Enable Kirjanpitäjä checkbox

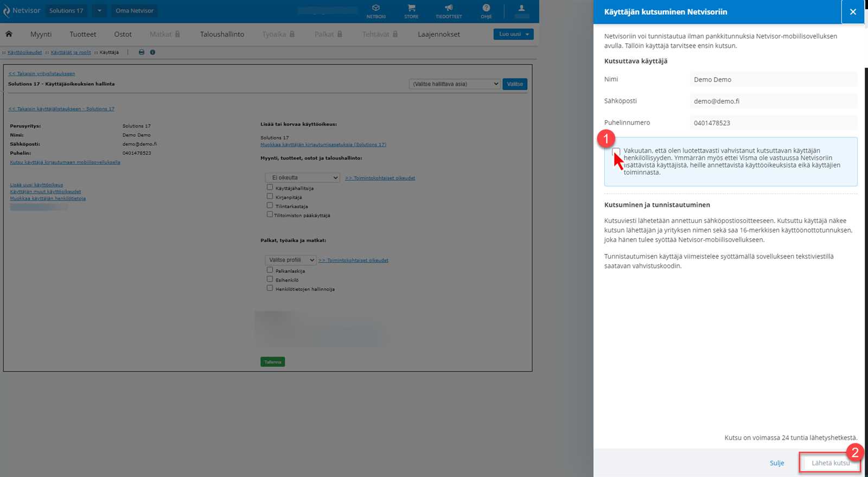point(270,196)
